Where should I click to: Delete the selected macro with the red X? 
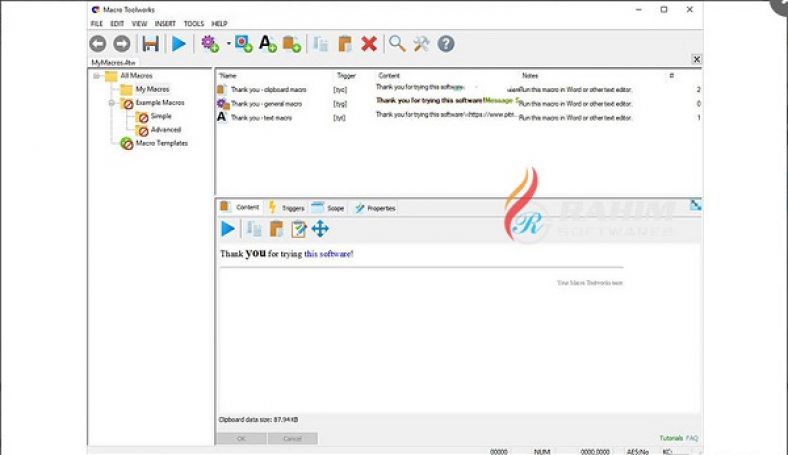(x=369, y=44)
